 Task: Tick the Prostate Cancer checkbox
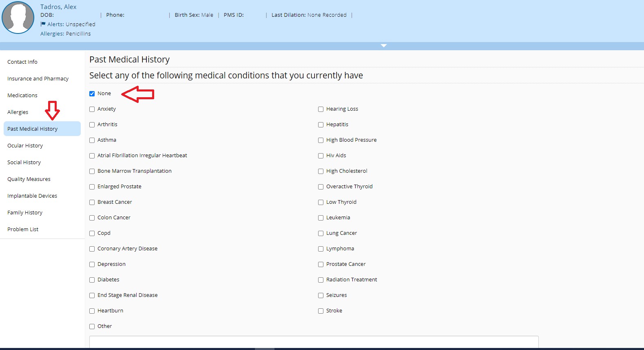coord(321,264)
